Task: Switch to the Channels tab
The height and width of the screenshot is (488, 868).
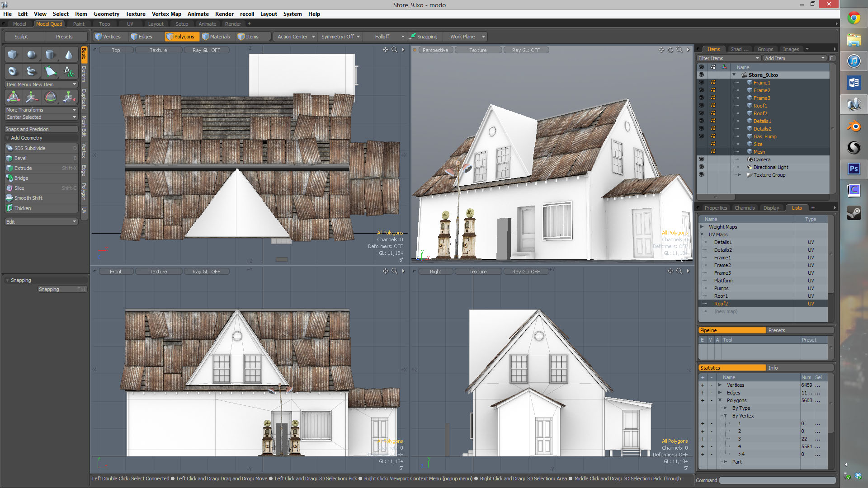Action: (x=744, y=208)
